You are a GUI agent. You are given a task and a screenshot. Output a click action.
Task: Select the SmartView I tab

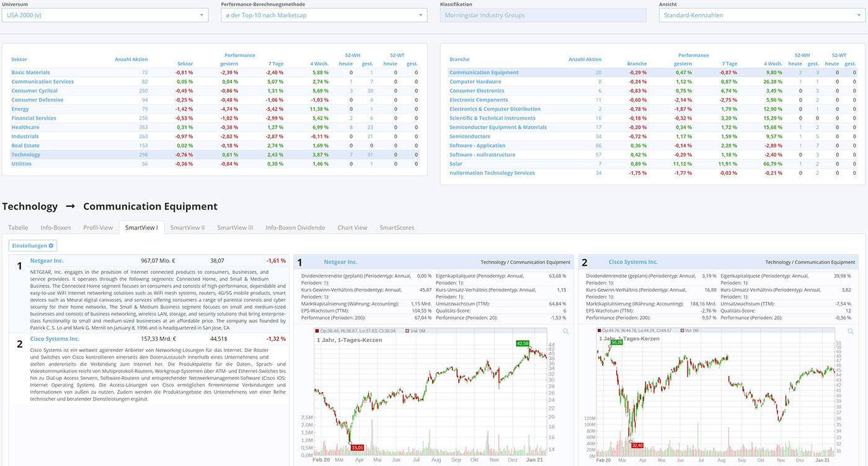coord(141,227)
